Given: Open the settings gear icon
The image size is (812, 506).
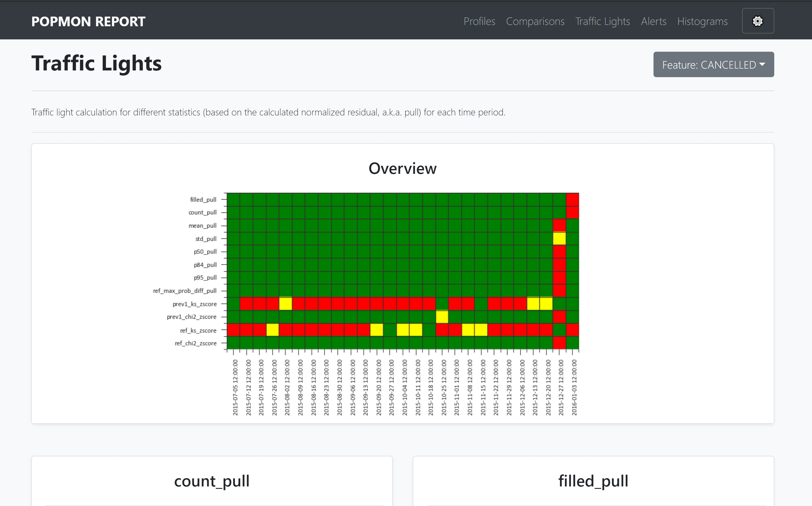Looking at the screenshot, I should [757, 21].
